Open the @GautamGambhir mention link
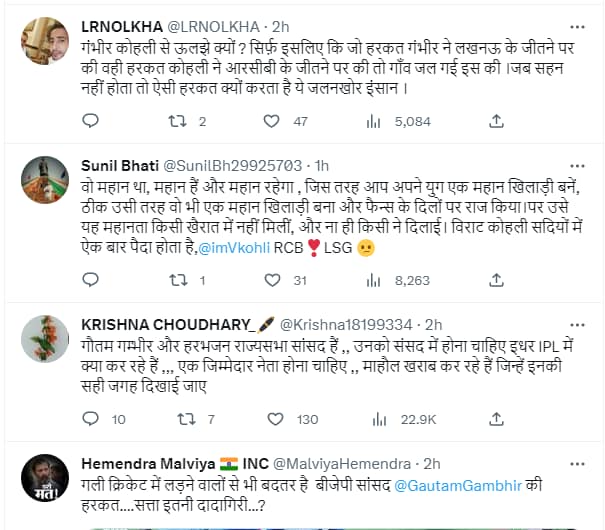Screen dimensions: 605x530 pos(458,485)
